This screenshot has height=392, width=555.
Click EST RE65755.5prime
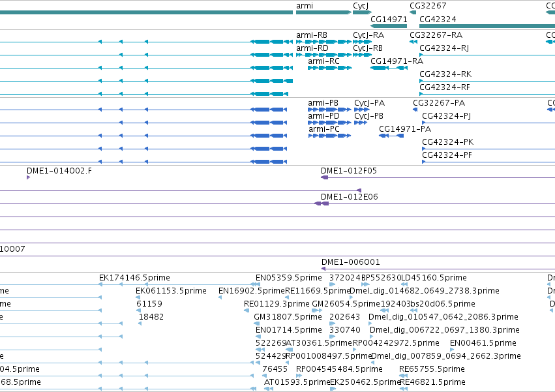[x=432, y=369]
